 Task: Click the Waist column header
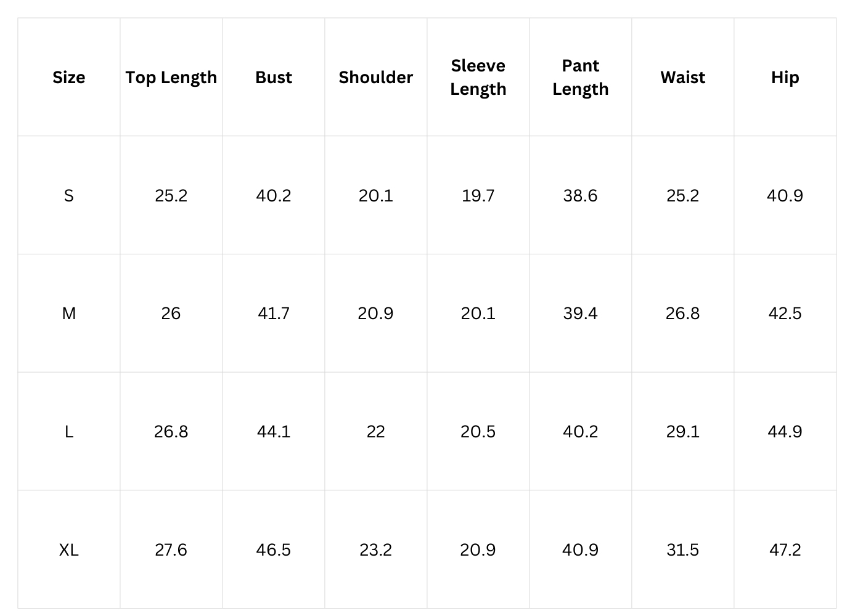(682, 78)
